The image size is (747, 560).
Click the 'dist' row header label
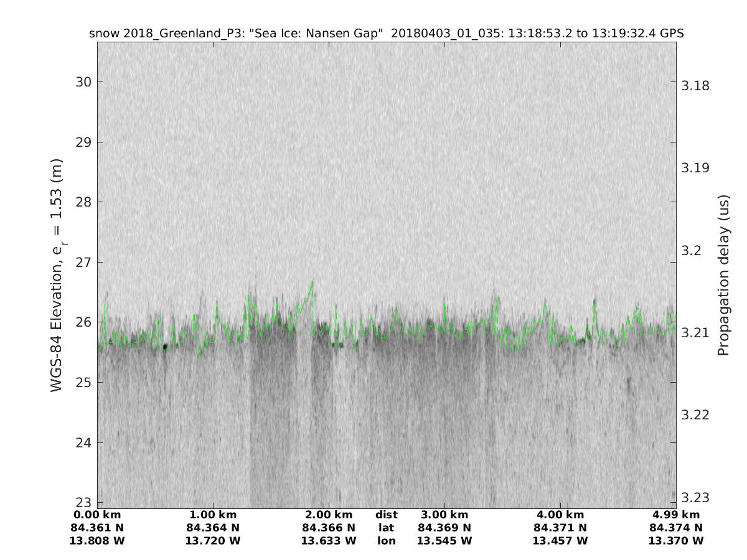click(x=387, y=515)
